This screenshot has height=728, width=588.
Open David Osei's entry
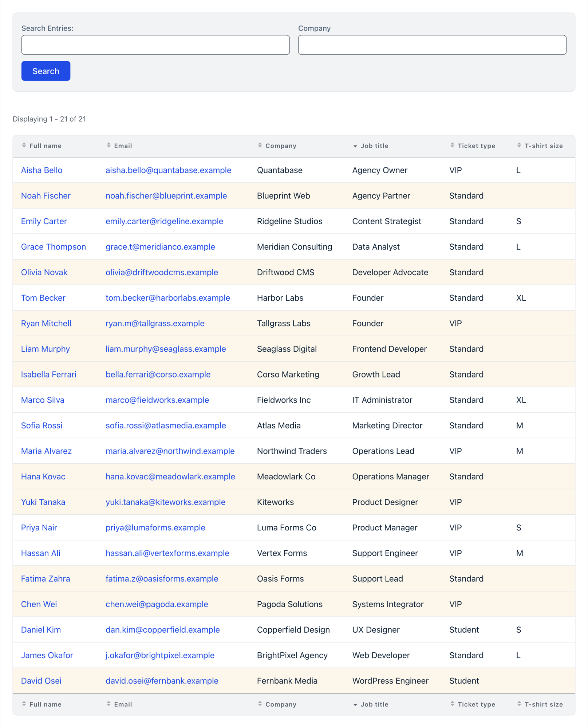(41, 681)
